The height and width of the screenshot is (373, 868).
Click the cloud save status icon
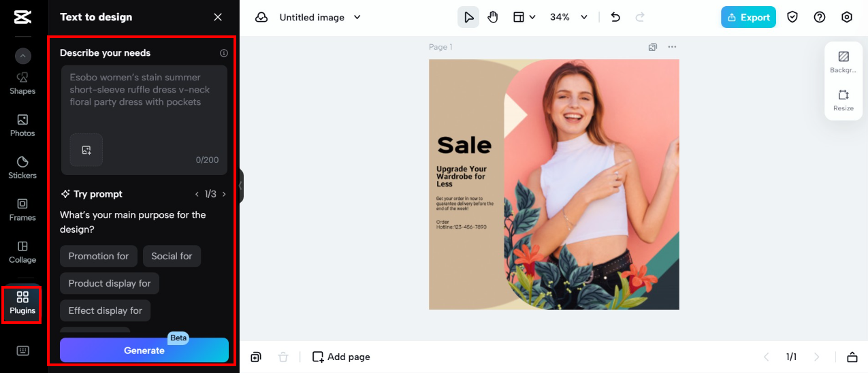(261, 17)
